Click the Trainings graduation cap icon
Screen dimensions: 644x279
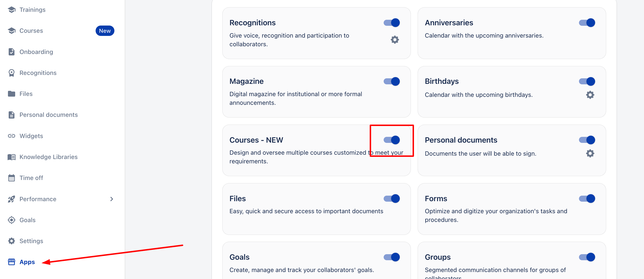(12, 10)
